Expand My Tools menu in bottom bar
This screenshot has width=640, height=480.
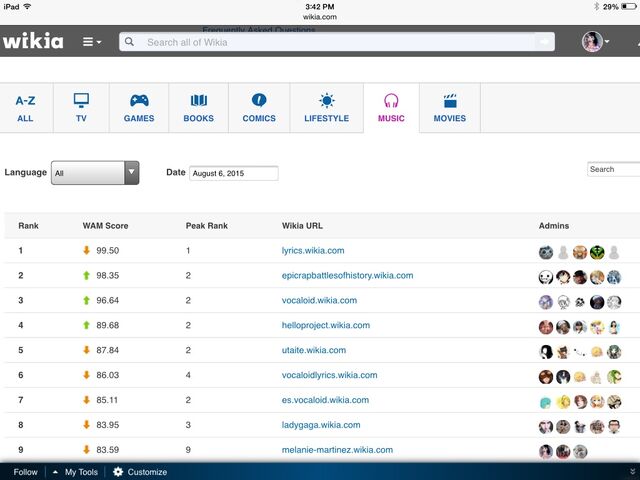tap(76, 472)
